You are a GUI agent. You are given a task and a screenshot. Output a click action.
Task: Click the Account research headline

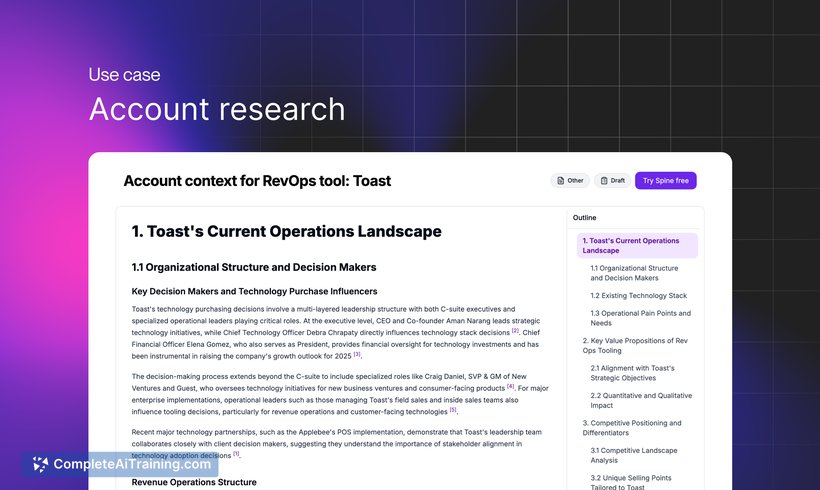point(217,109)
